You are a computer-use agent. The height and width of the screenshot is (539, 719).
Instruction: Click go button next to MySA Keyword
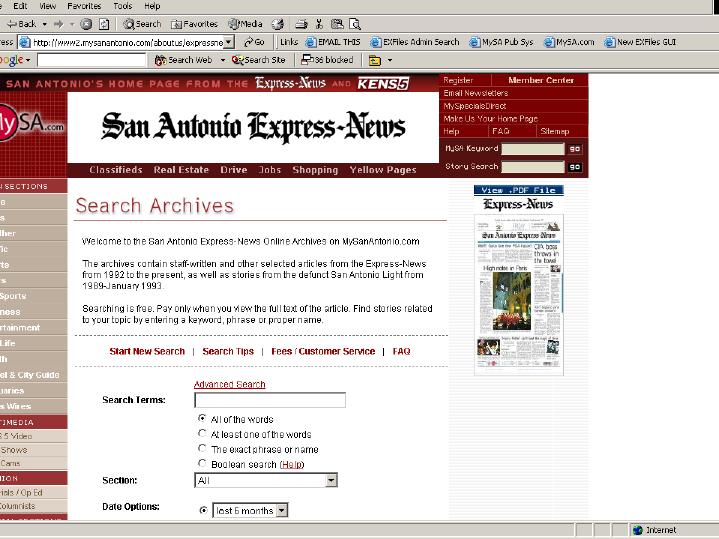575,149
